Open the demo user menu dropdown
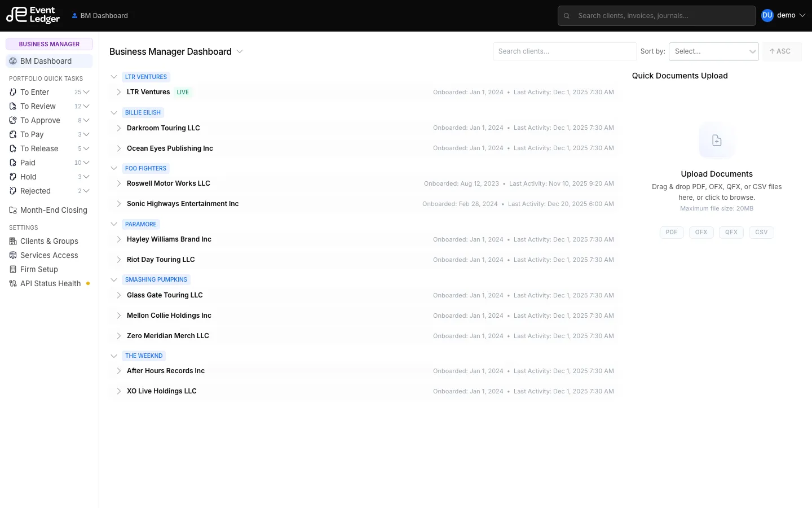The width and height of the screenshot is (812, 508). click(x=802, y=15)
